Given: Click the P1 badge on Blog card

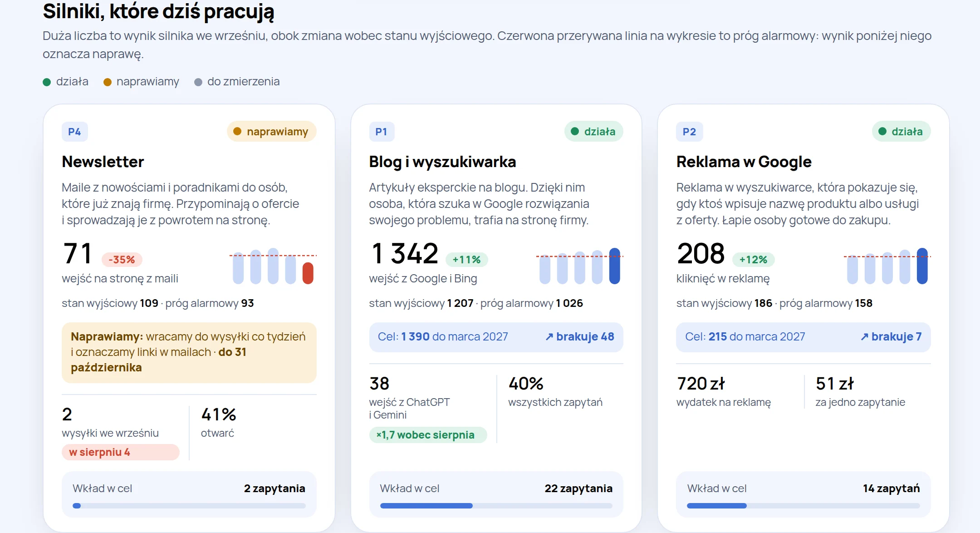Looking at the screenshot, I should point(382,132).
